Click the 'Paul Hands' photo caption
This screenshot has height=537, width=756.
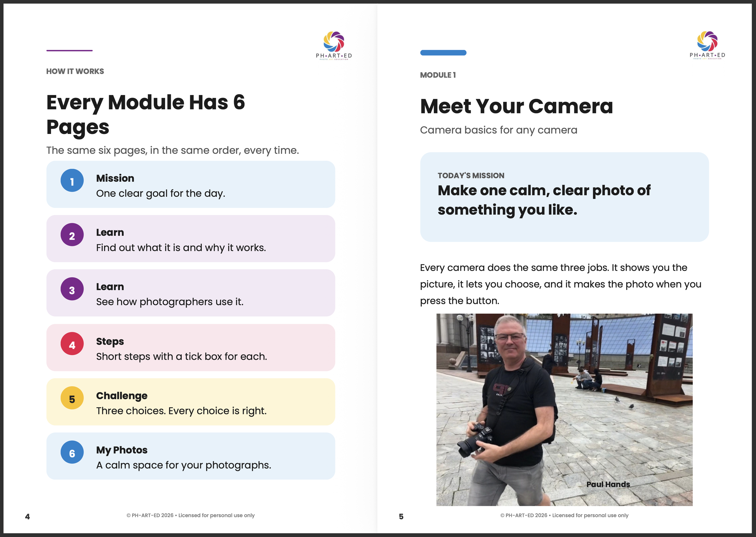(608, 484)
